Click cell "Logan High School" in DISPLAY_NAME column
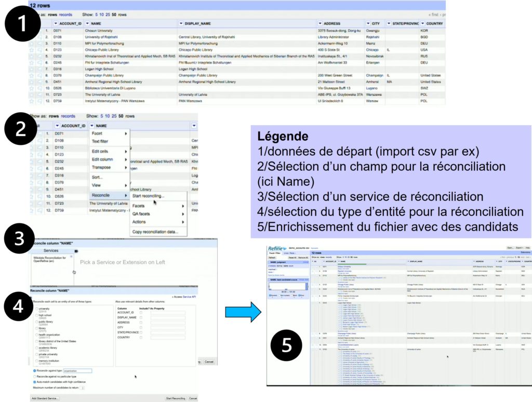Screen dimensions: 532x402 pos(193,69)
